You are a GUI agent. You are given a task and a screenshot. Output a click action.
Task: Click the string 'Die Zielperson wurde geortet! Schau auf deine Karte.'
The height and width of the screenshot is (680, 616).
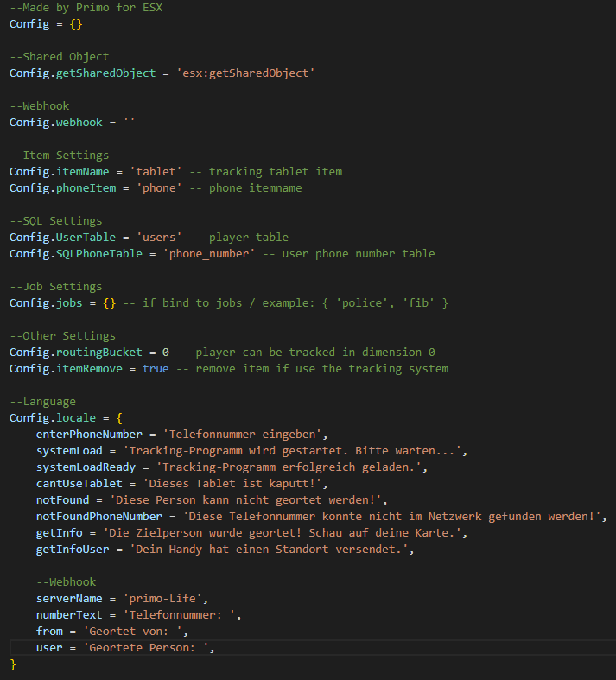pyautogui.click(x=282, y=533)
